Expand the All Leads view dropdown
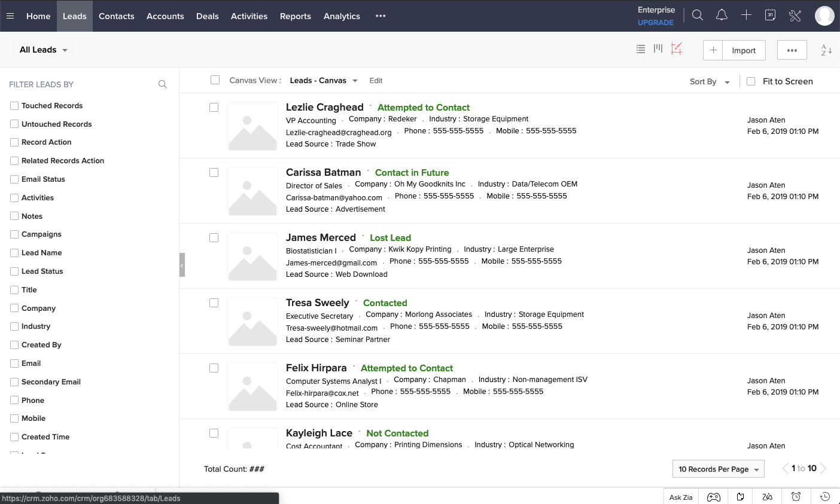The width and height of the screenshot is (840, 504). (x=44, y=50)
